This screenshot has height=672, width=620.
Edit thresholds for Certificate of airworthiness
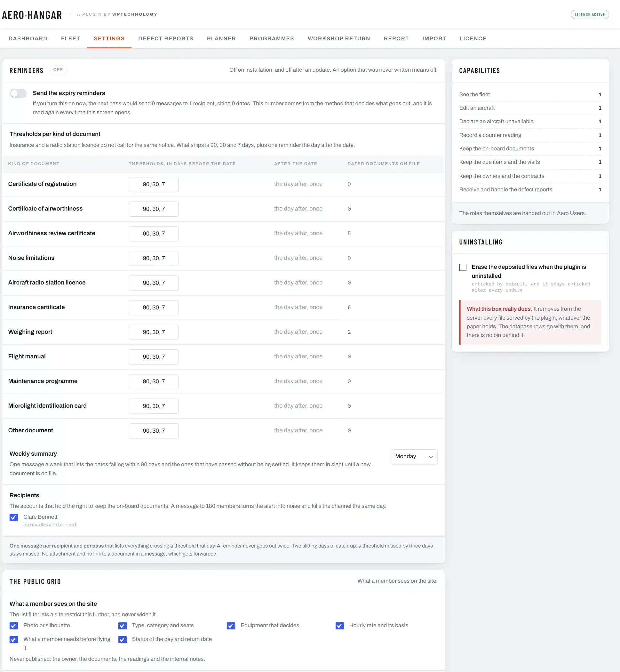click(x=154, y=209)
